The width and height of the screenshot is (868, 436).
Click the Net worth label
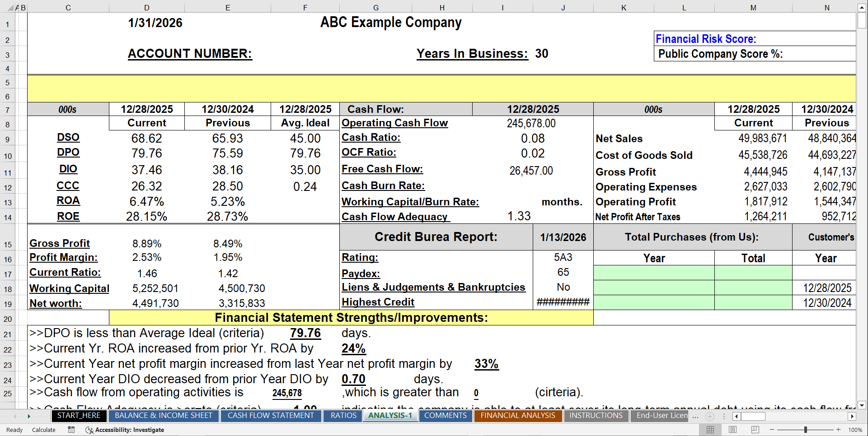pos(56,303)
